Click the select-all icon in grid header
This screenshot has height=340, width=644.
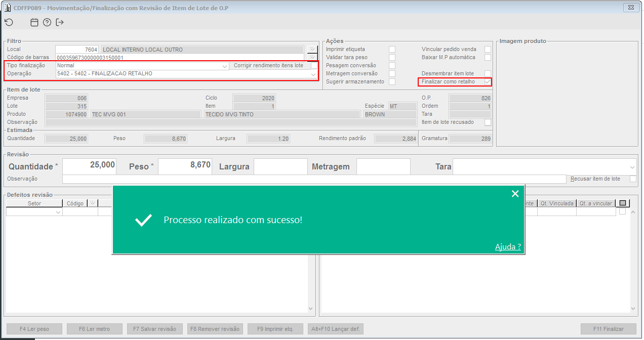tap(623, 203)
